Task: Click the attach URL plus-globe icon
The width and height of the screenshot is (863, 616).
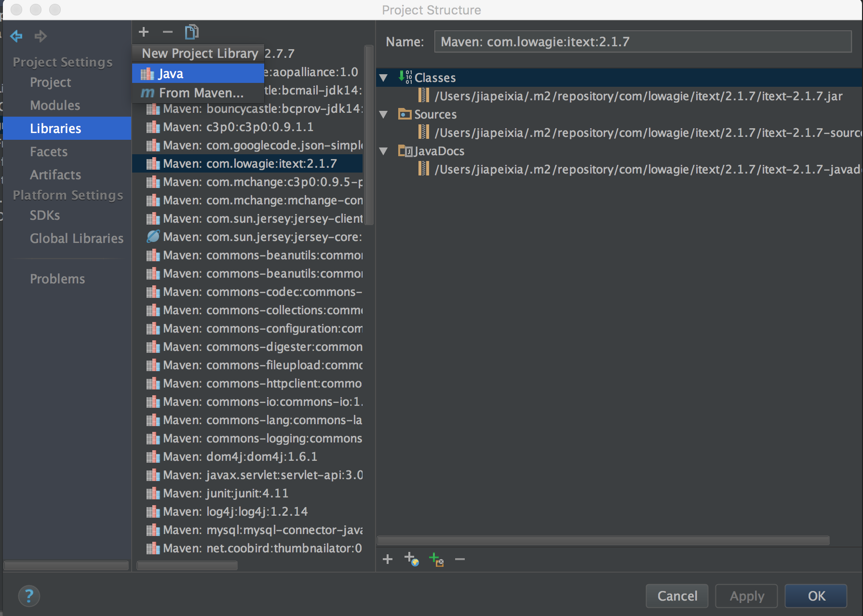Action: tap(411, 559)
